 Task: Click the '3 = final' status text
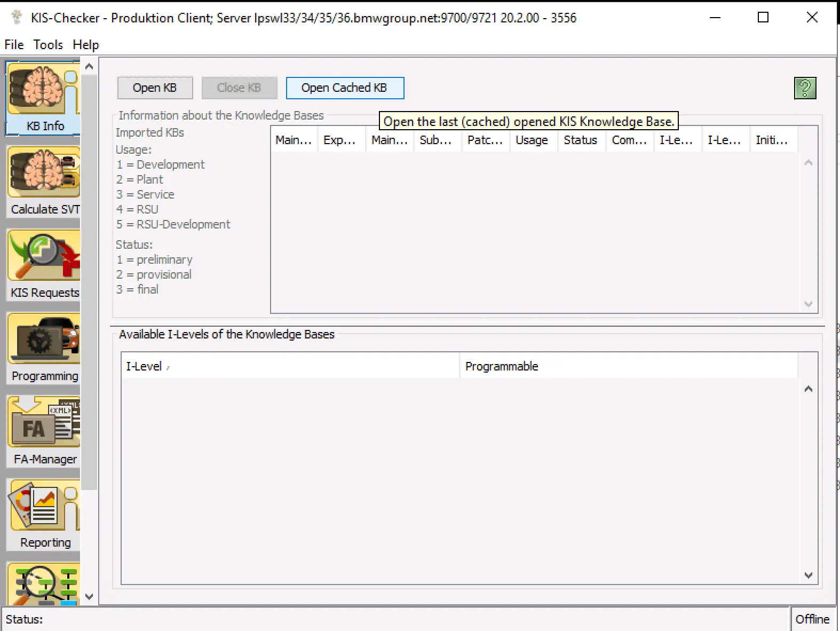(x=137, y=289)
